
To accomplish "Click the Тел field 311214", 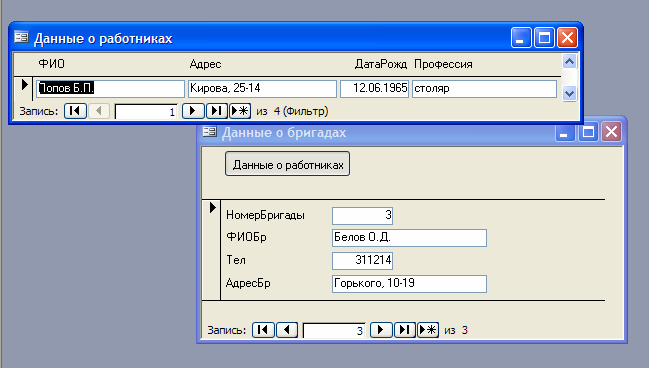I will point(362,261).
